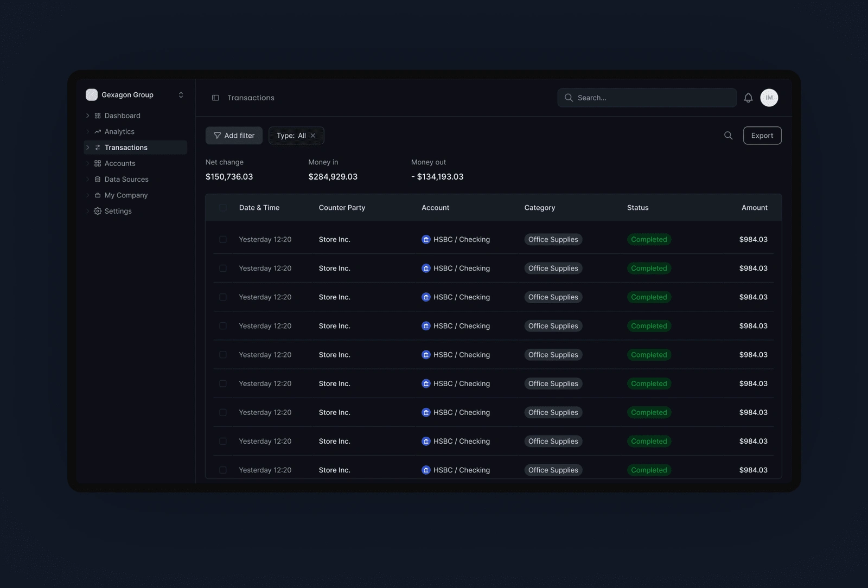
Task: Click HSBC bank icon in the seventh row
Action: point(426,412)
